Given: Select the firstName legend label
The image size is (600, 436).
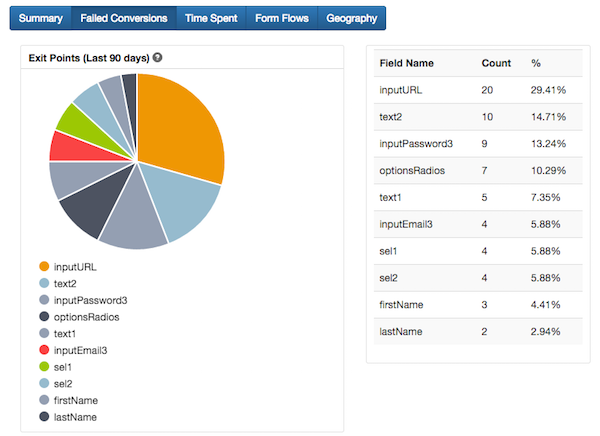Looking at the screenshot, I should (x=76, y=400).
